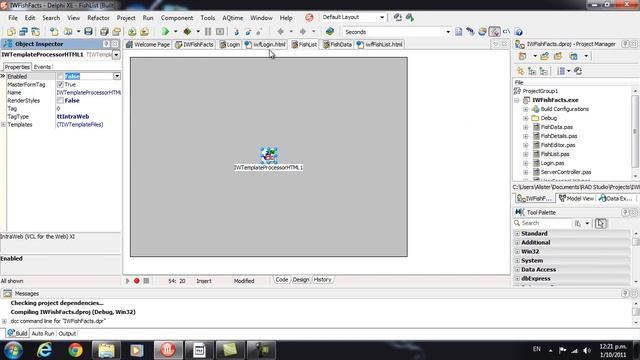Expand the Templates property node

[3, 124]
